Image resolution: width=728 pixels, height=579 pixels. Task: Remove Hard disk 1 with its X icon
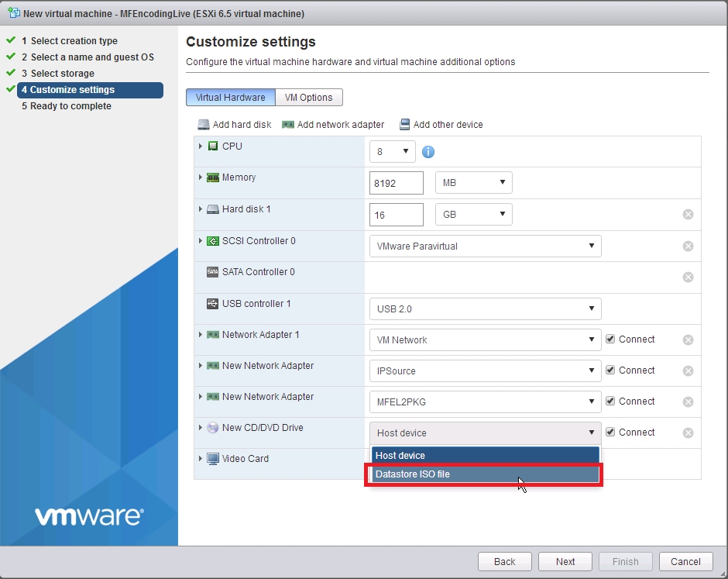688,214
